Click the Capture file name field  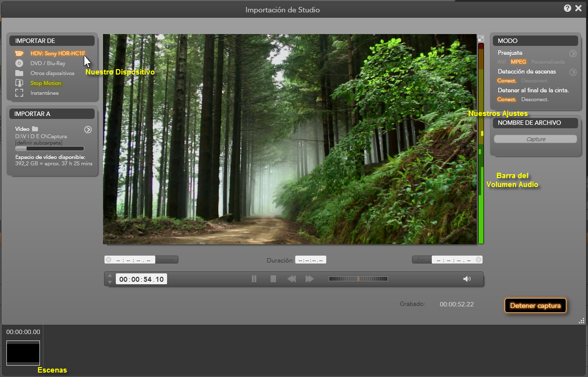[535, 139]
